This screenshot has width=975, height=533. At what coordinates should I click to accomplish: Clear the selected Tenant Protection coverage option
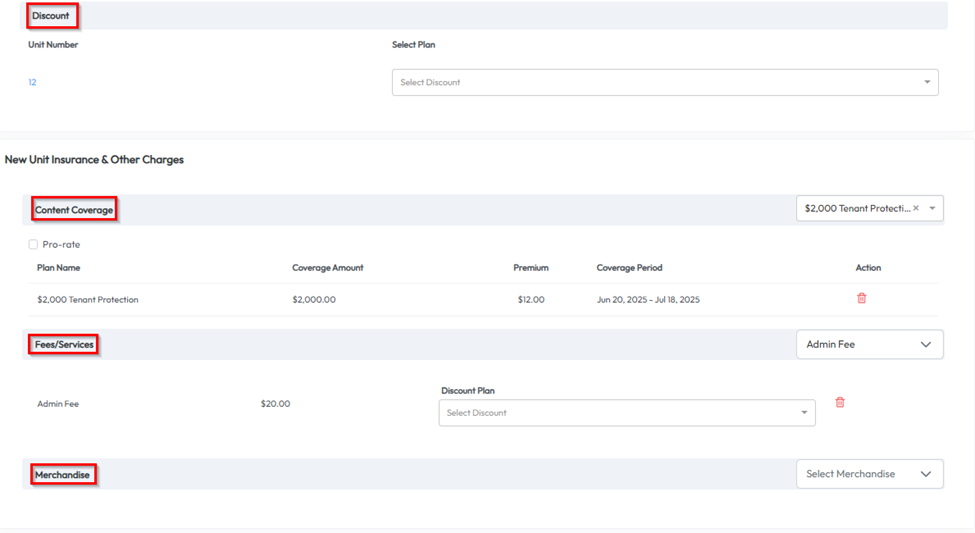pyautogui.click(x=916, y=208)
